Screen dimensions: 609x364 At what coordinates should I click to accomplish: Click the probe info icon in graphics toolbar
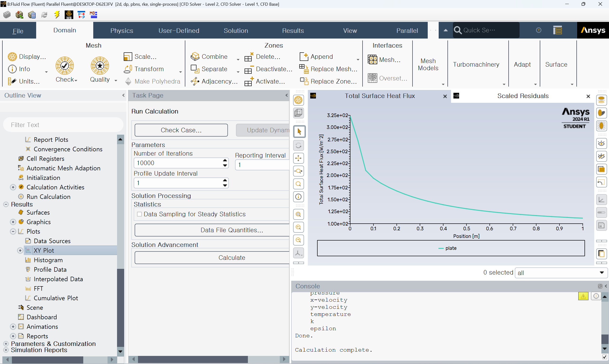coord(299,197)
